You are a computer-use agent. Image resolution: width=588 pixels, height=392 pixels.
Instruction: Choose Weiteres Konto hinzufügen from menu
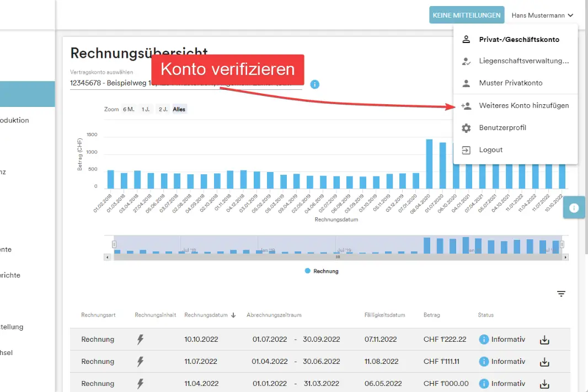(x=523, y=105)
